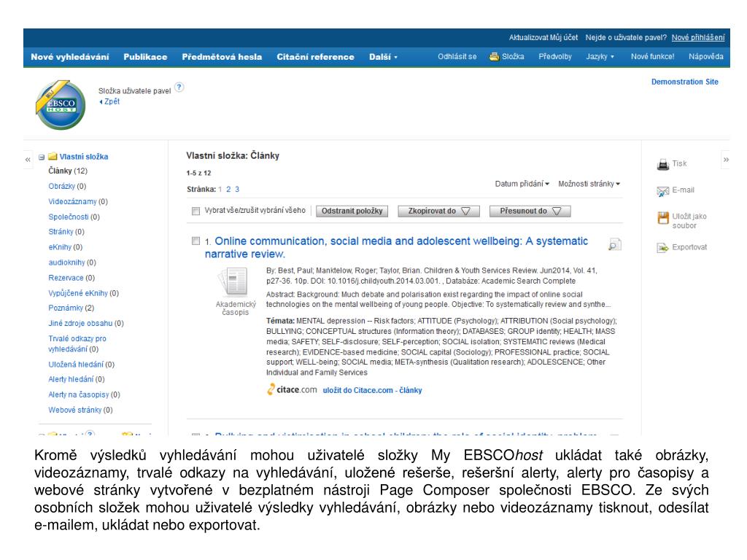
Task: Open Nové vyhledávání menu item
Action: point(69,57)
